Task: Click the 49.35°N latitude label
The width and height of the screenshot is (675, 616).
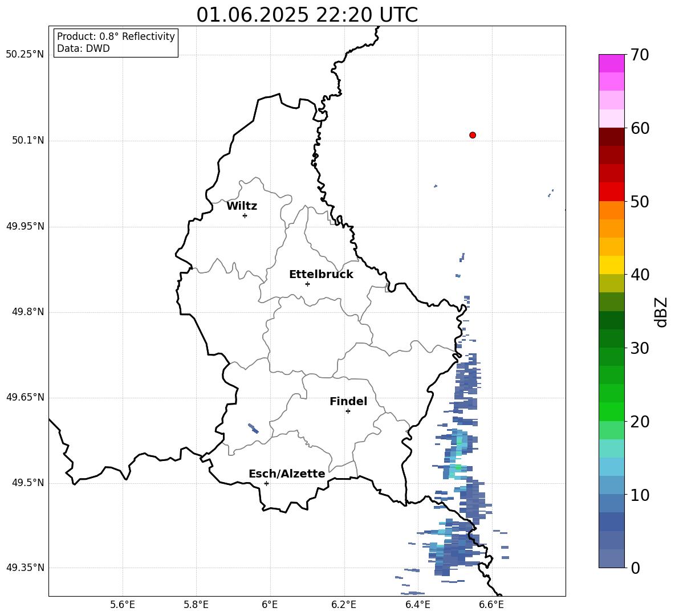Action: pos(25,568)
